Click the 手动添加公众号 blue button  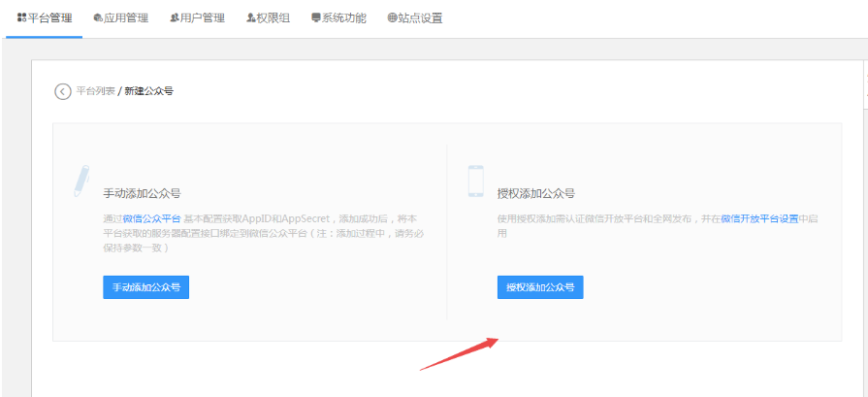point(146,287)
